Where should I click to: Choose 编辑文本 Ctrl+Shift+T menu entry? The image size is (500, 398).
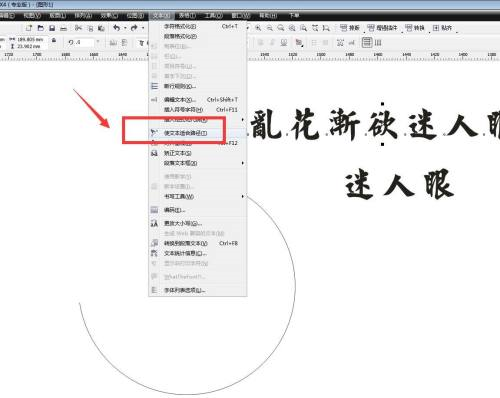pyautogui.click(x=198, y=100)
